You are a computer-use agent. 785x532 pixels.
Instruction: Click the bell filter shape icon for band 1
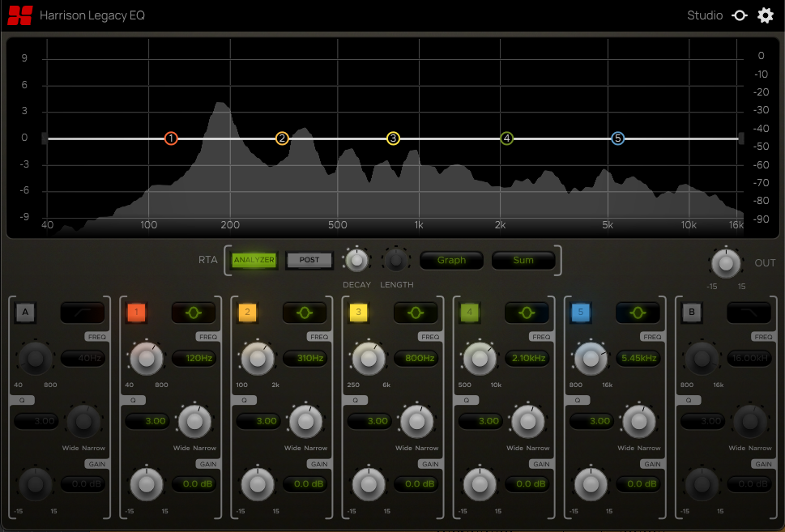(x=194, y=313)
